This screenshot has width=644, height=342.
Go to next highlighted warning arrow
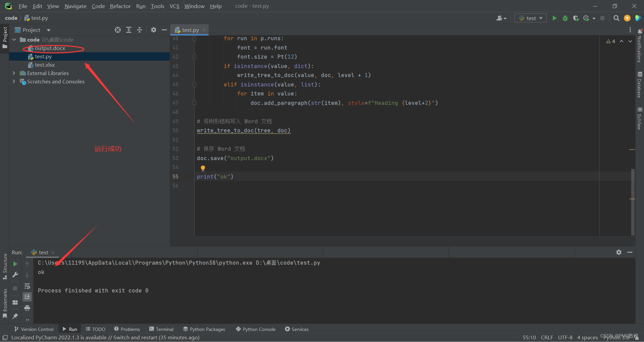(630, 41)
